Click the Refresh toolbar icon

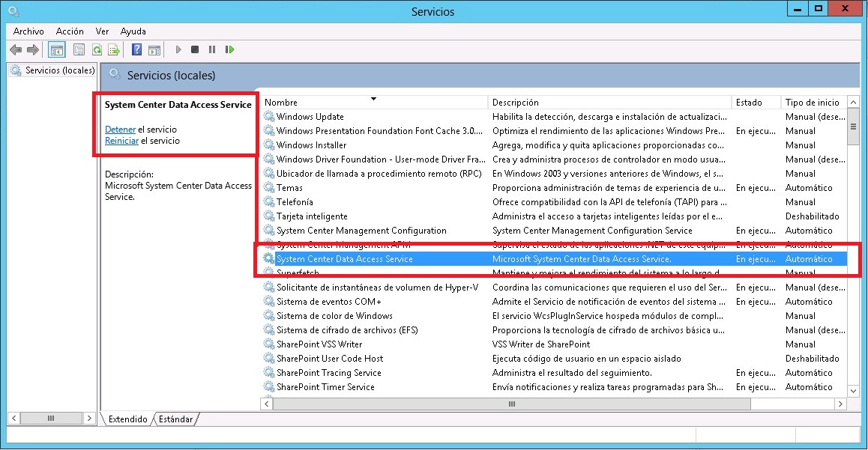pyautogui.click(x=97, y=50)
